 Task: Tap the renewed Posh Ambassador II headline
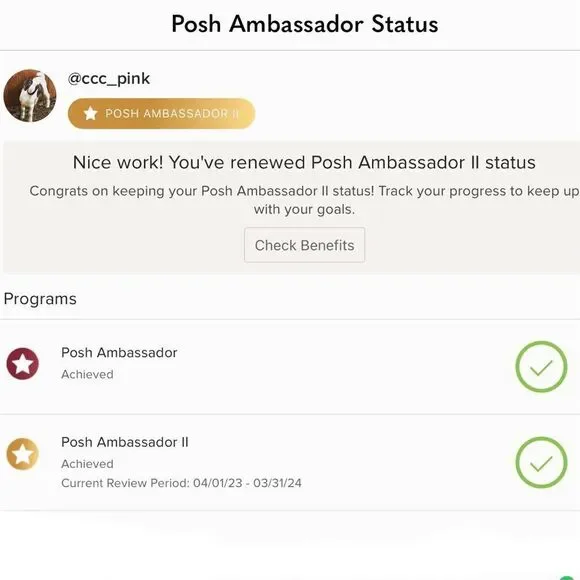point(304,162)
